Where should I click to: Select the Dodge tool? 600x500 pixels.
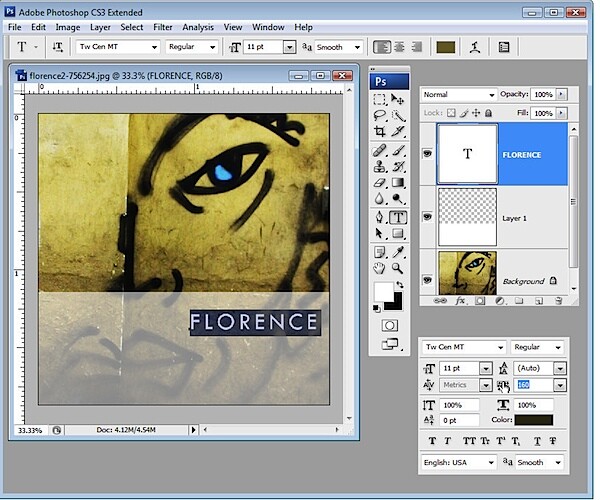tap(398, 199)
